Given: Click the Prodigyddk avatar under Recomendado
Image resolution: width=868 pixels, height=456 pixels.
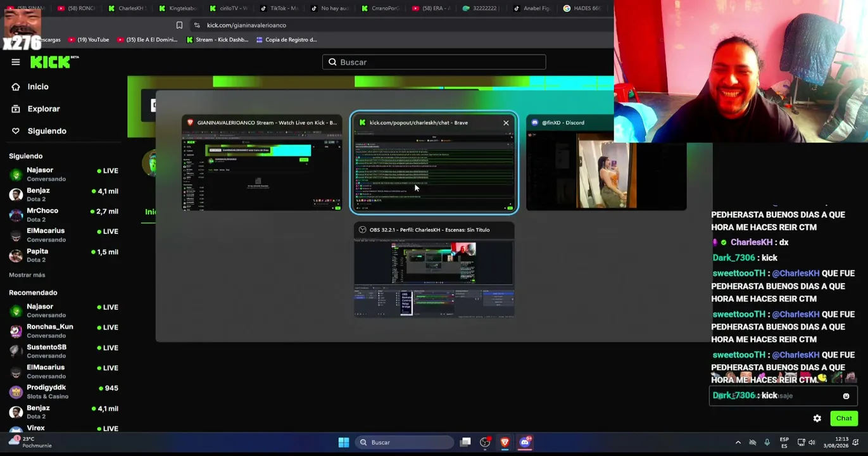Looking at the screenshot, I should click(x=16, y=391).
